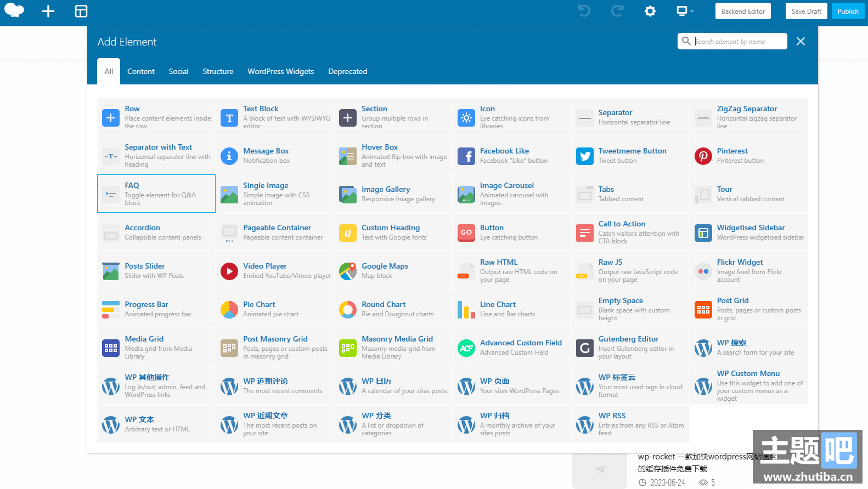Click the Custom Heading icon
Image resolution: width=868 pixels, height=489 pixels.
pos(348,233)
